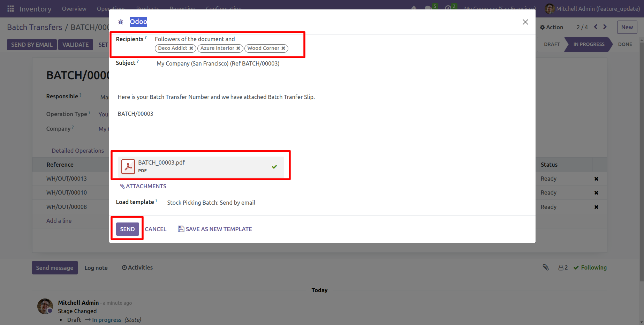Remove Azure Interior recipient tag
The height and width of the screenshot is (325, 644).
[x=238, y=48]
